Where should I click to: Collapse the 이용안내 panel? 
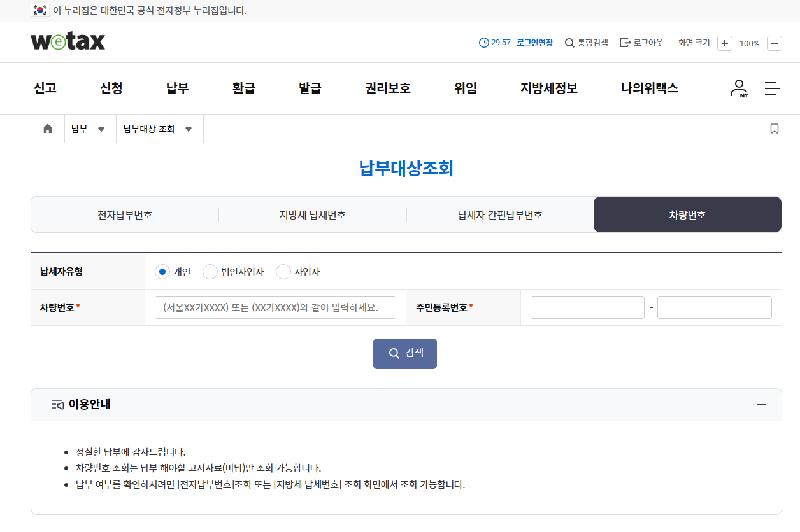[x=761, y=405]
